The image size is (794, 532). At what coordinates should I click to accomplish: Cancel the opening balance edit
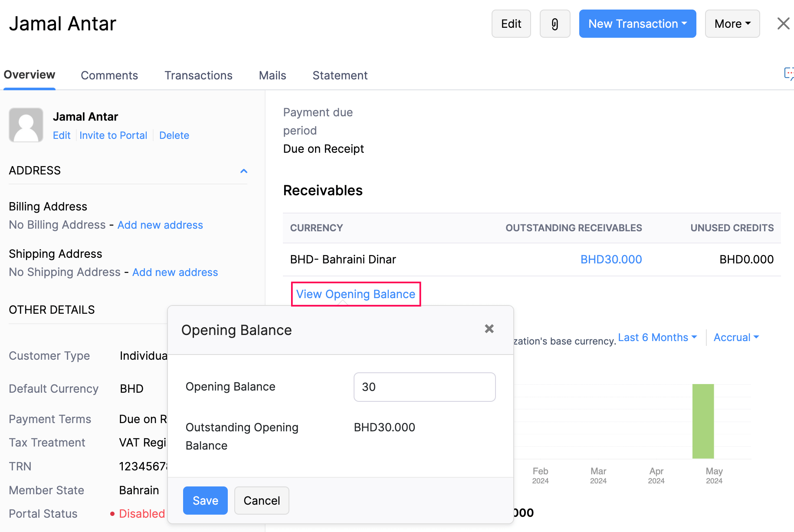click(x=262, y=500)
